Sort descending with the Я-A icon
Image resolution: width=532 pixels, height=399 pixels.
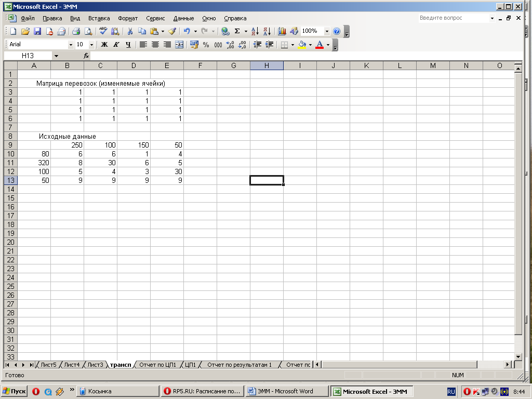pyautogui.click(x=267, y=31)
